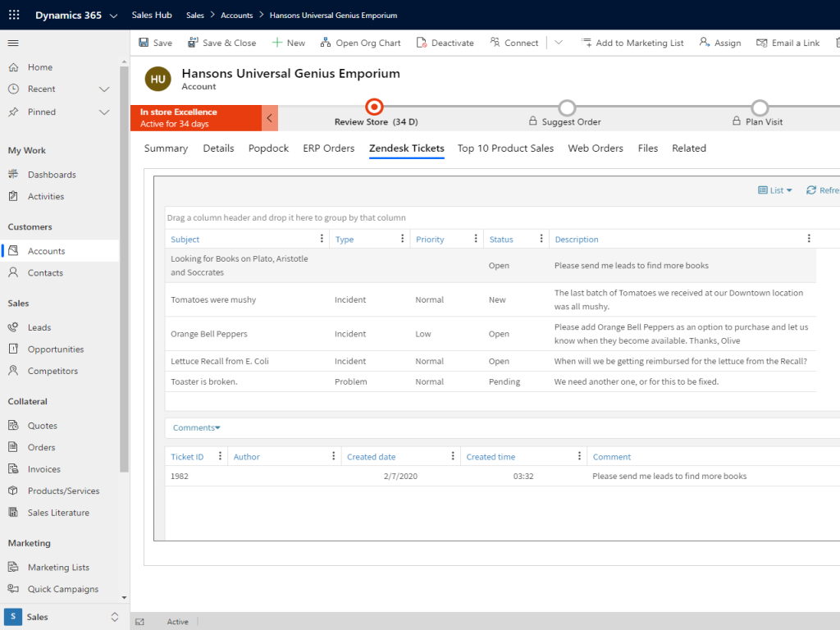Select the Plan Visit stage circle

pyautogui.click(x=760, y=107)
